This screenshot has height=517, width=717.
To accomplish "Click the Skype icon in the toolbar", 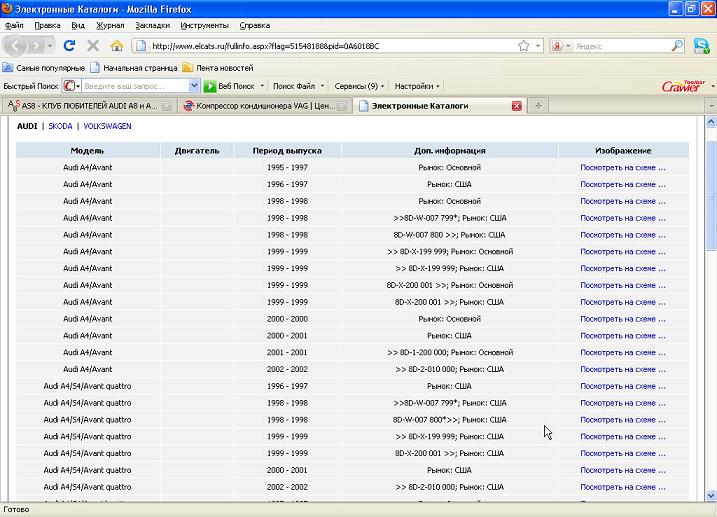I will 702,46.
